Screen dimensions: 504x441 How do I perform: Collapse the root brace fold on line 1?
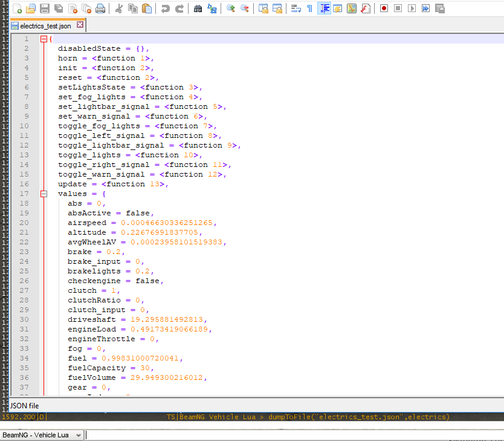tap(44, 39)
